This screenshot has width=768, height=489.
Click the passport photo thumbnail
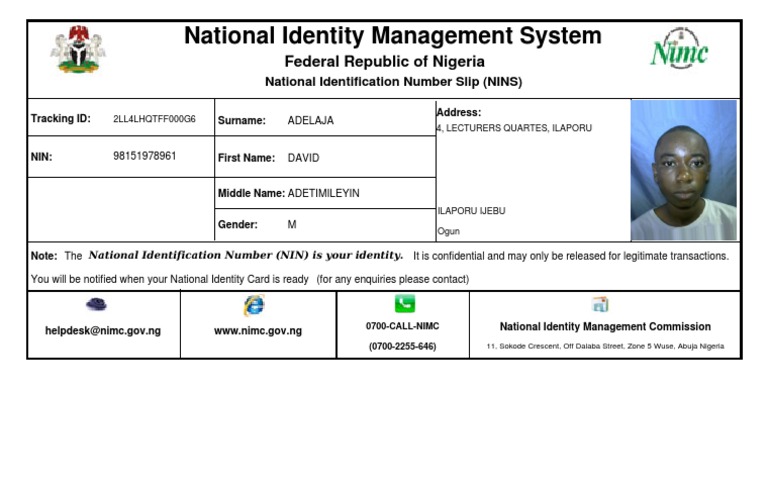[684, 170]
